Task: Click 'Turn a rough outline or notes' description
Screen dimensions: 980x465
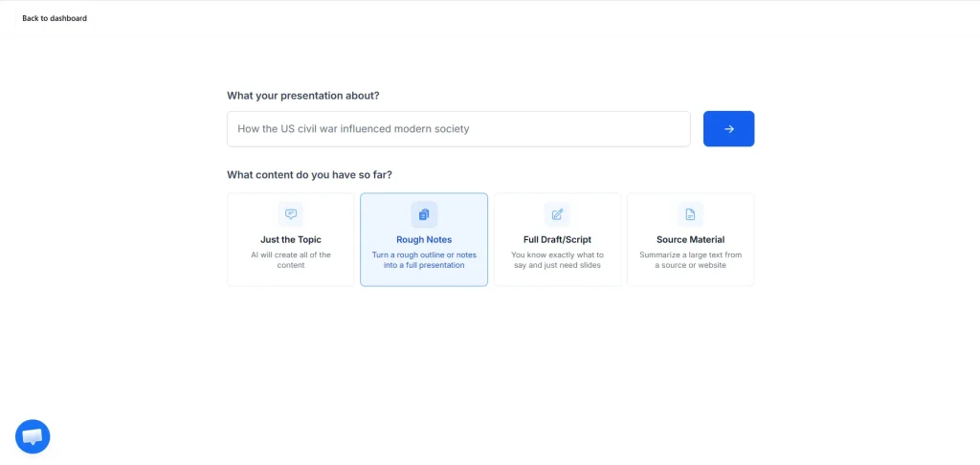Action: [424, 260]
